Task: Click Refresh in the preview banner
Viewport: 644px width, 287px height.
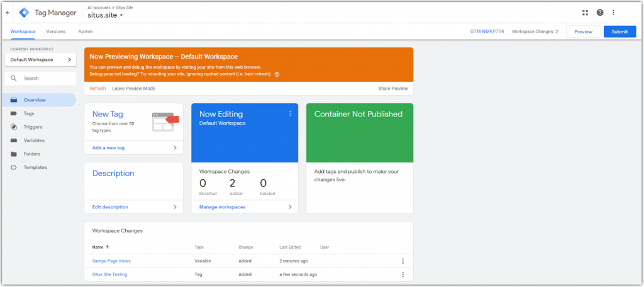Action: pyautogui.click(x=97, y=88)
